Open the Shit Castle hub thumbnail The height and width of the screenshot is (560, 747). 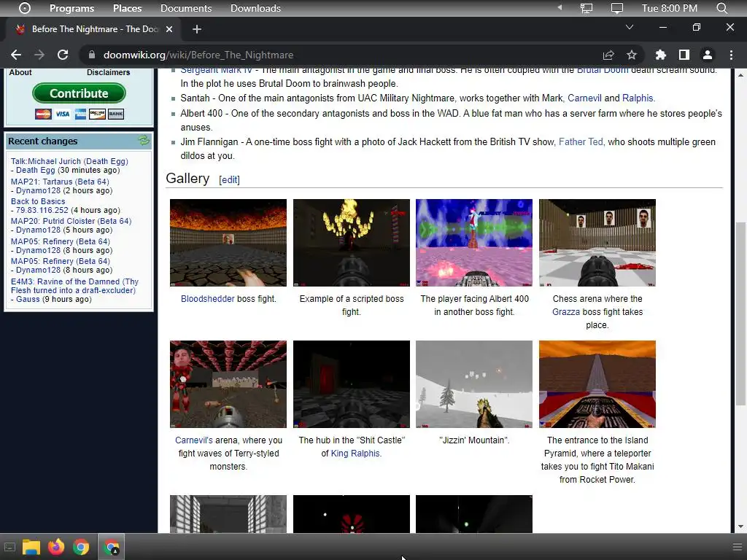352,384
